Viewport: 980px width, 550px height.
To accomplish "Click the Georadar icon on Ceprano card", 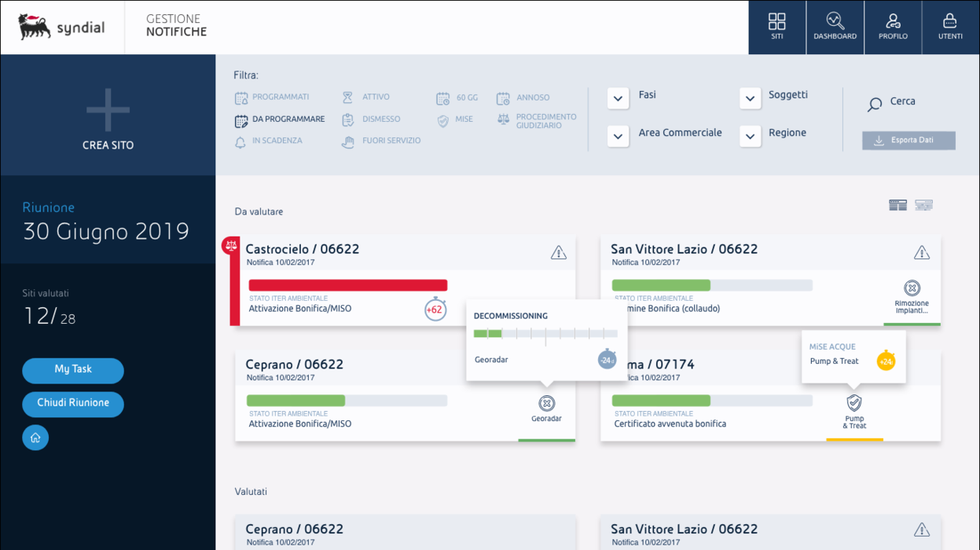I will point(546,404).
